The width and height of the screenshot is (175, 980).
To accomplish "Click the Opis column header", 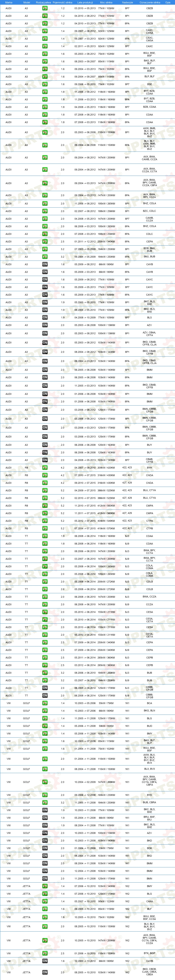I will [x=168, y=2].
